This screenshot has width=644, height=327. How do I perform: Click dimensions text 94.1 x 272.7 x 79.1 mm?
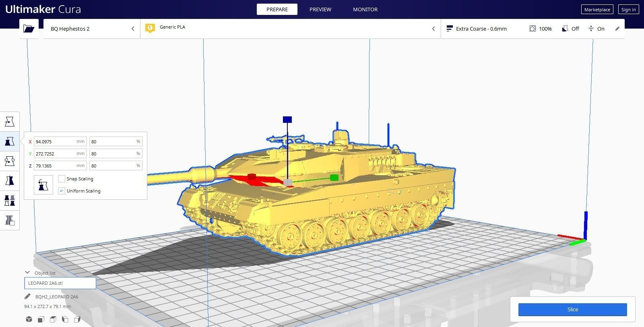pos(47,306)
